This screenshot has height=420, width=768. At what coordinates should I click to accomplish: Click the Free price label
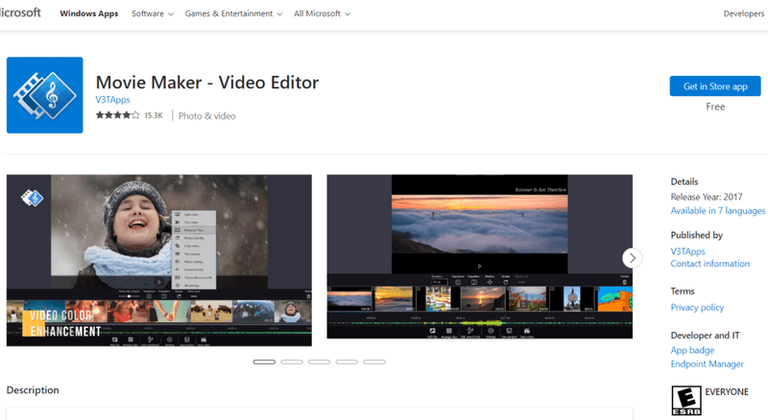click(715, 106)
